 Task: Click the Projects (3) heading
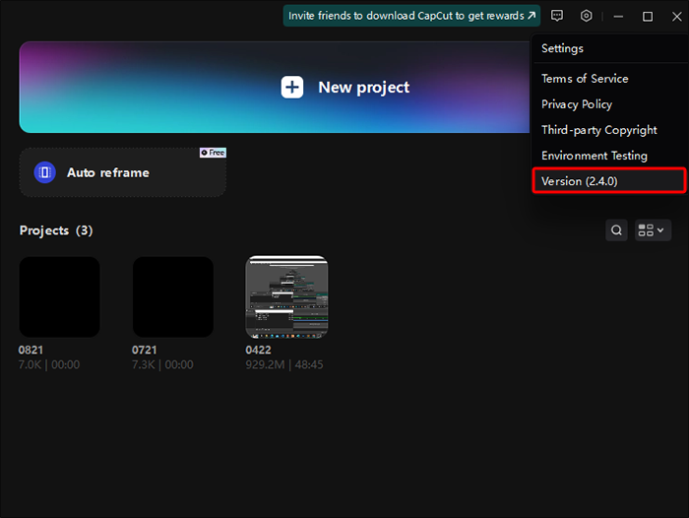(x=56, y=231)
